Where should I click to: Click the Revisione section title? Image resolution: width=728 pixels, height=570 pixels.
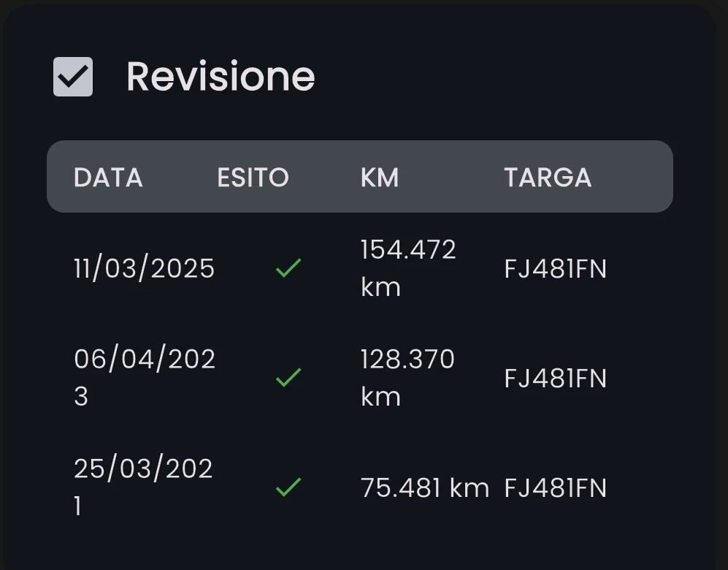coord(221,77)
